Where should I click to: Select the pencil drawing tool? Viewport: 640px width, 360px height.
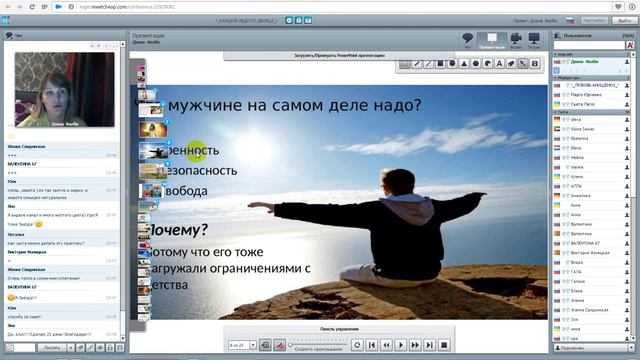(x=416, y=64)
